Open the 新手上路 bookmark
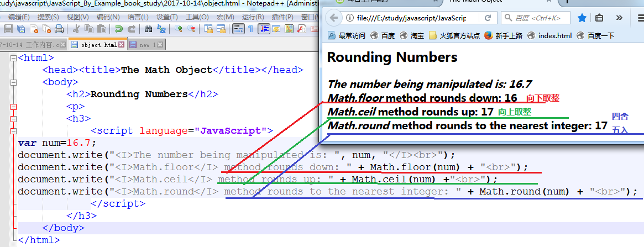The width and height of the screenshot is (644, 247). click(x=503, y=36)
